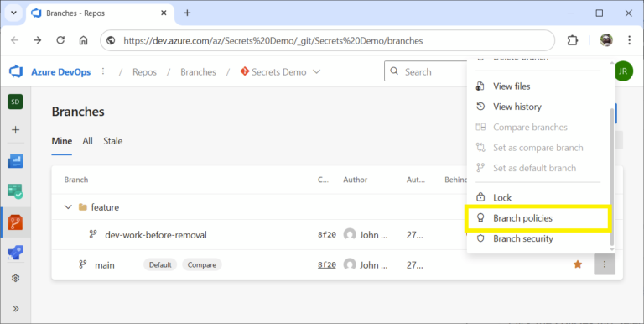Open commit 8f20 on main row

click(327, 264)
